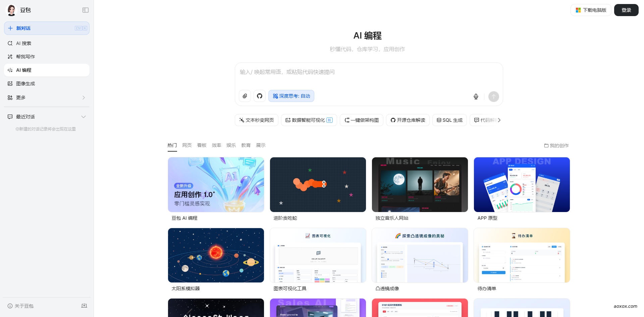The image size is (644, 317).
Task: Open the piano keys card thumbnail
Action: point(522,308)
